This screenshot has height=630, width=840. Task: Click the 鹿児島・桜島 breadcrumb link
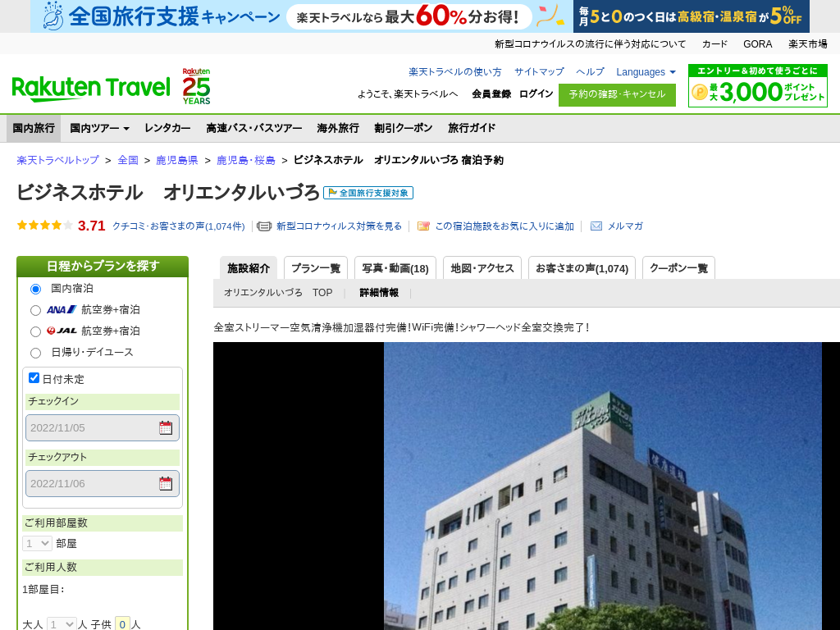[x=246, y=160]
